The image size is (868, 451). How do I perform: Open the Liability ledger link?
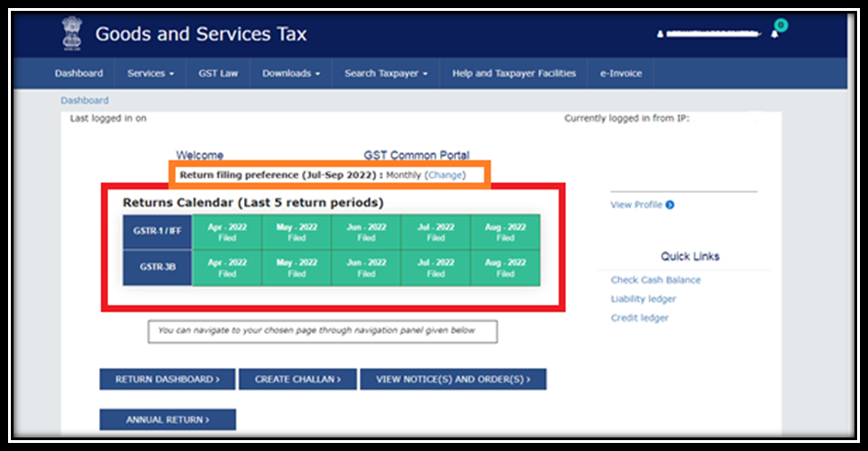tap(644, 299)
